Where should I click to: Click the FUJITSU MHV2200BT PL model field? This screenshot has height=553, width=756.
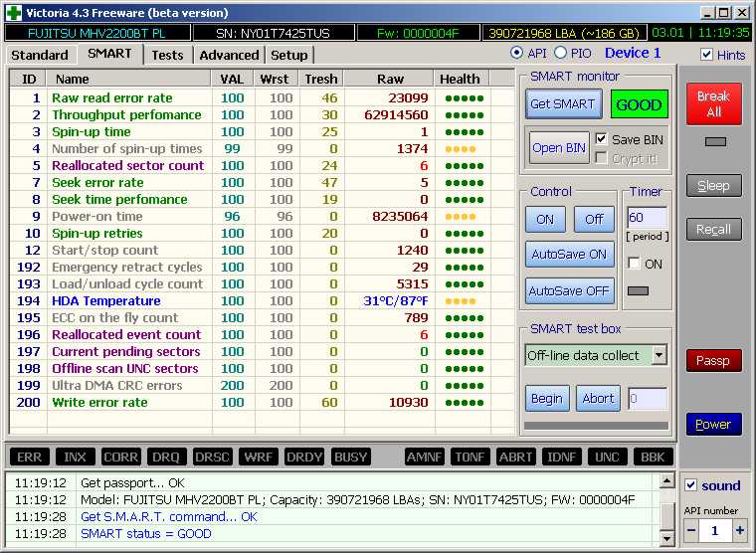click(x=96, y=33)
